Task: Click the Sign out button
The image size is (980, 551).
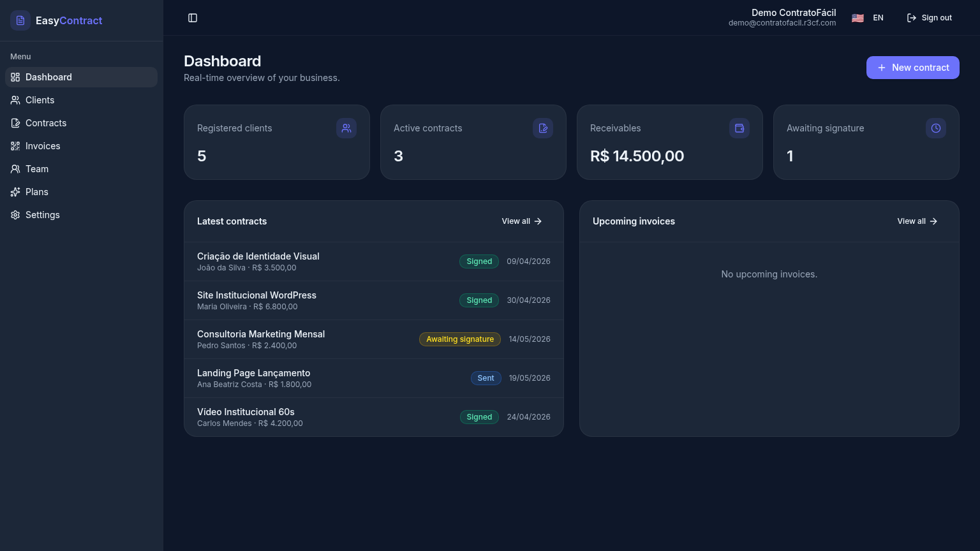Action: [x=929, y=18]
